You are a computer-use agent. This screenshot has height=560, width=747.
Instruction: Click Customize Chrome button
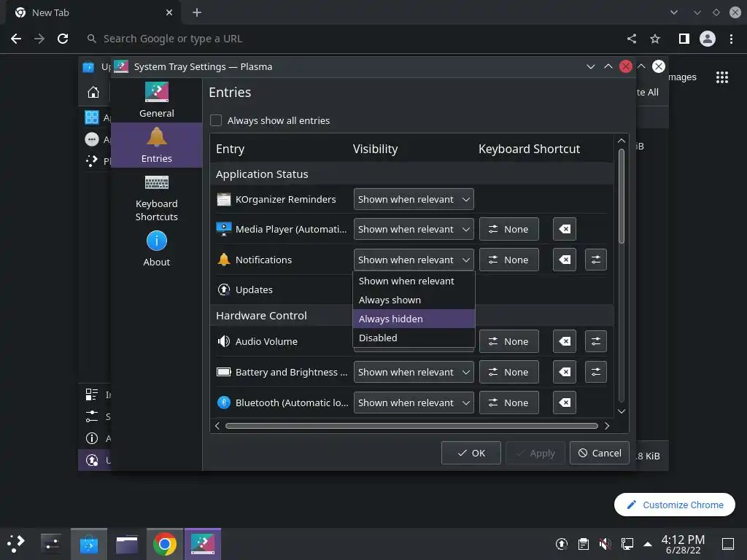[675, 505]
